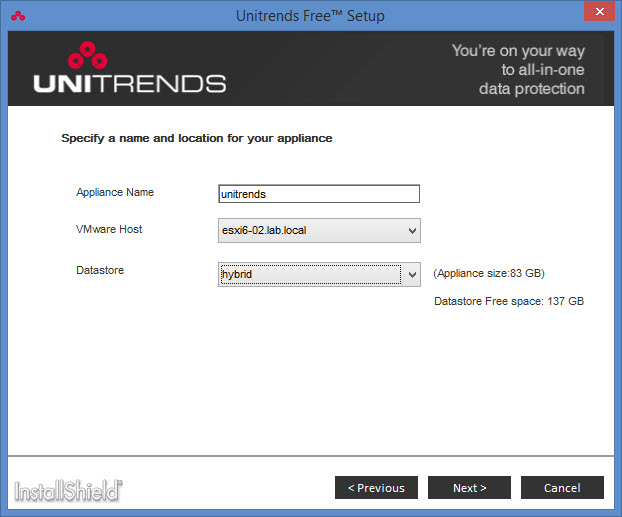Click the 'You're on your way' banner slogan

coord(518,70)
